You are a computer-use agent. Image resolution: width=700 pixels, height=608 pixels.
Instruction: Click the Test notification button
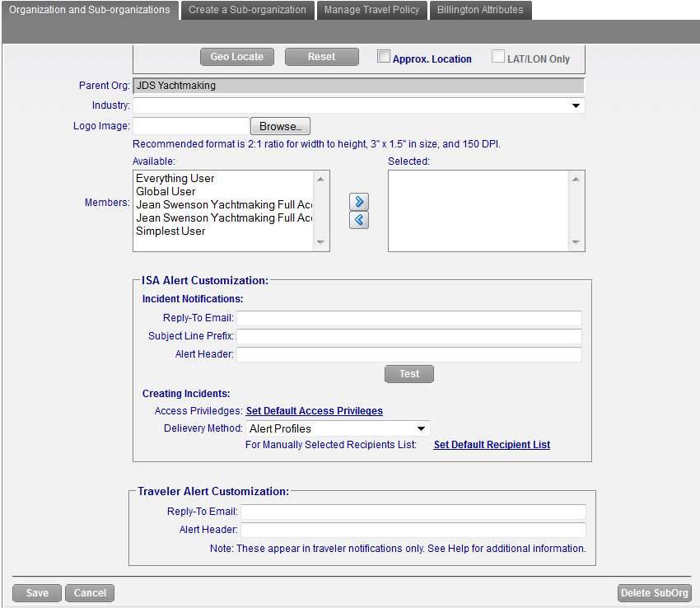409,374
